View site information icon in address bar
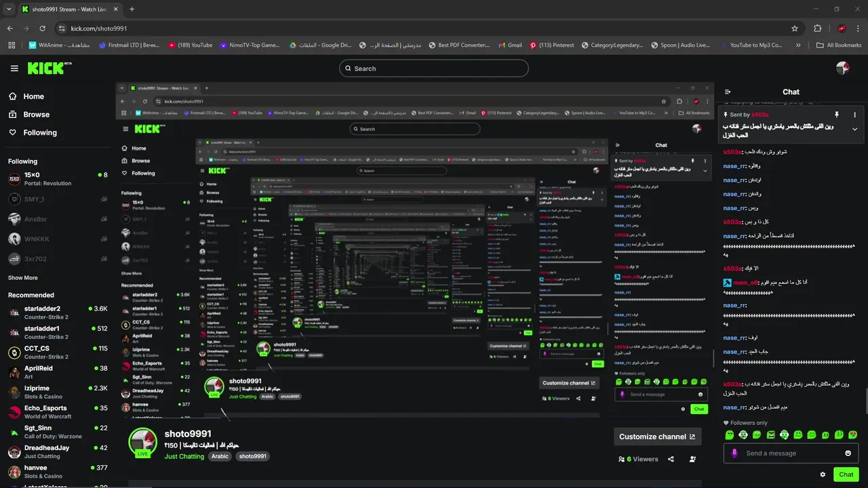Viewport: 868px width, 488px height. coord(62,28)
